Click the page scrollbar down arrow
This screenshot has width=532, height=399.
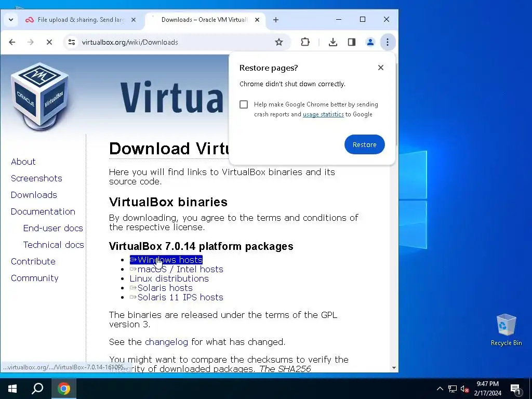click(394, 368)
